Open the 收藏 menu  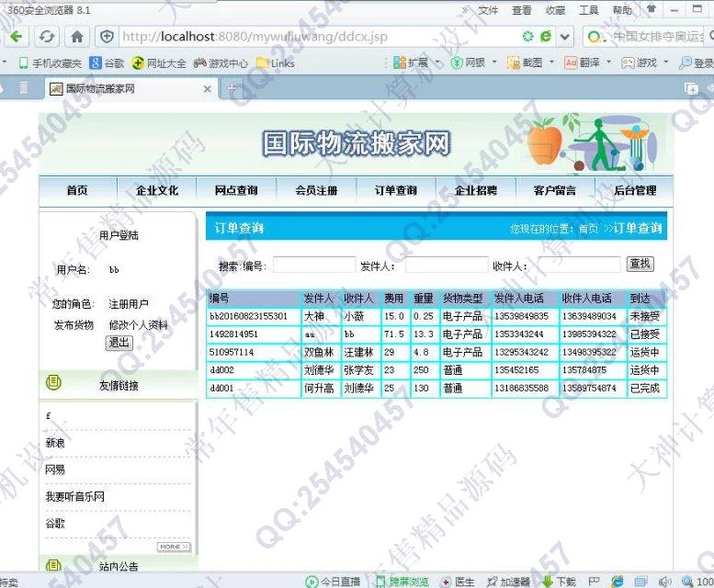(x=555, y=10)
